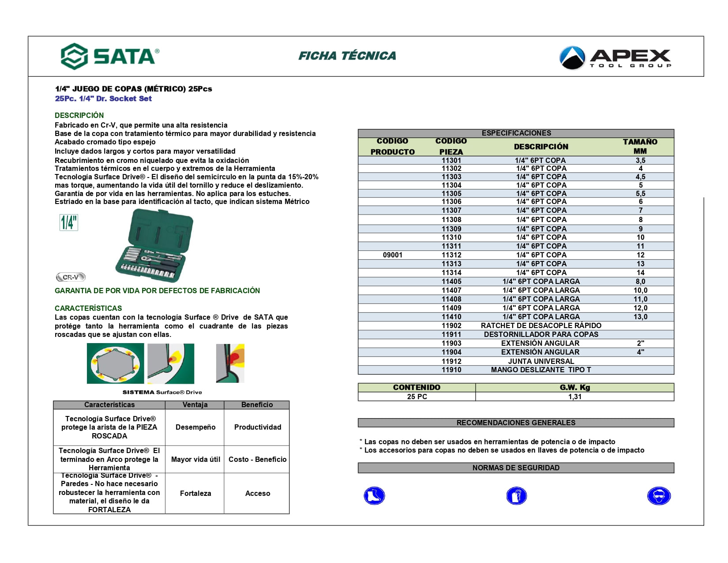The width and height of the screenshot is (728, 563).
Task: Click the safety boots icon
Action: (374, 495)
